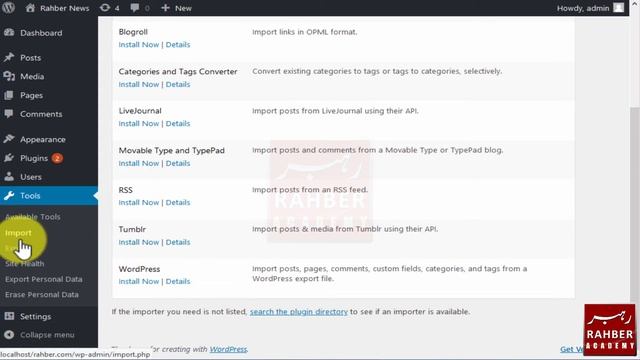Click the scrollbar up arrow
Image resolution: width=640 pixels, height=360 pixels.
(635, 3)
